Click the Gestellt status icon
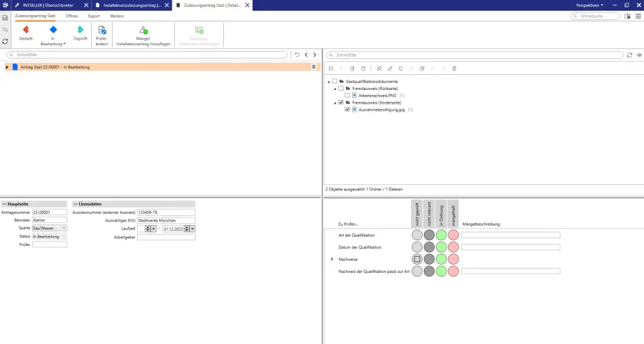The width and height of the screenshot is (644, 344). click(x=26, y=30)
